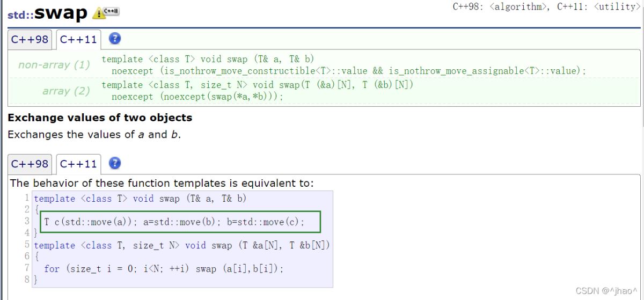Click the CSDN @^jhao^ watermark

607,290
